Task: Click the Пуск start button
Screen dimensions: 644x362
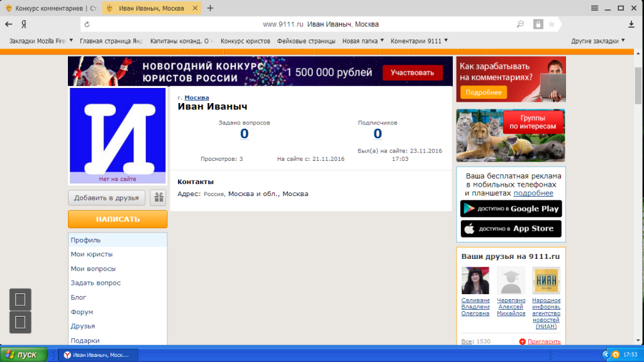Action: tap(24, 355)
